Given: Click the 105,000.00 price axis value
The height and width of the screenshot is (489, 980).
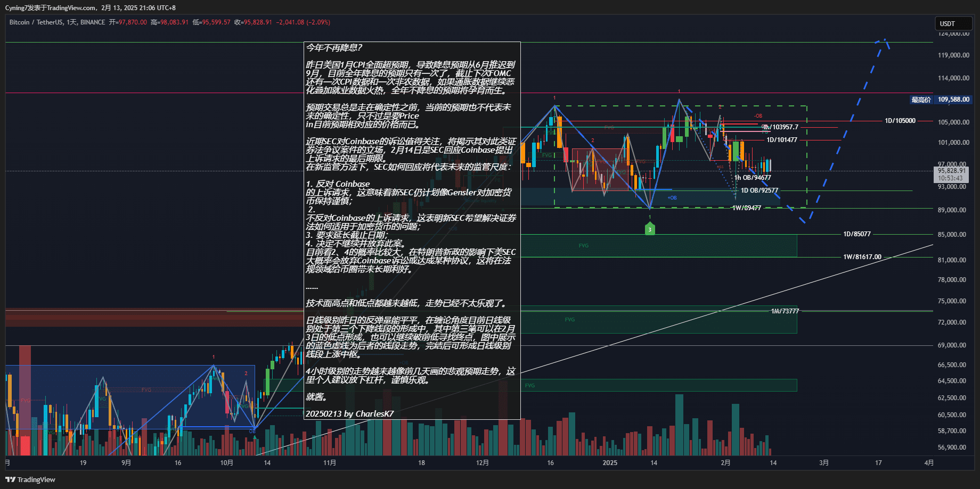Looking at the screenshot, I should tap(953, 122).
